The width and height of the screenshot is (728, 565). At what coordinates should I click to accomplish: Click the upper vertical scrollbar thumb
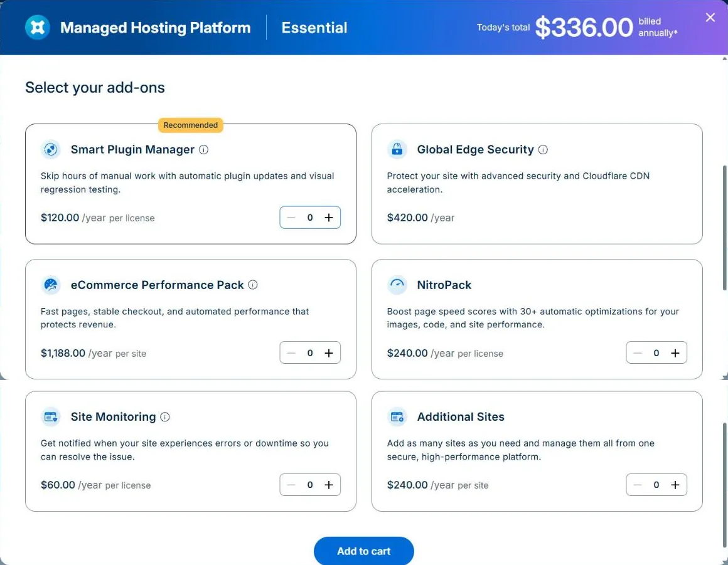(724, 228)
